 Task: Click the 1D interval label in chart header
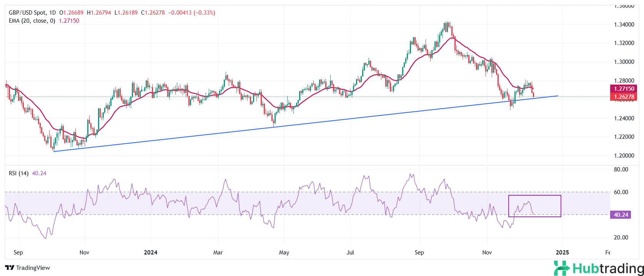tap(53, 13)
